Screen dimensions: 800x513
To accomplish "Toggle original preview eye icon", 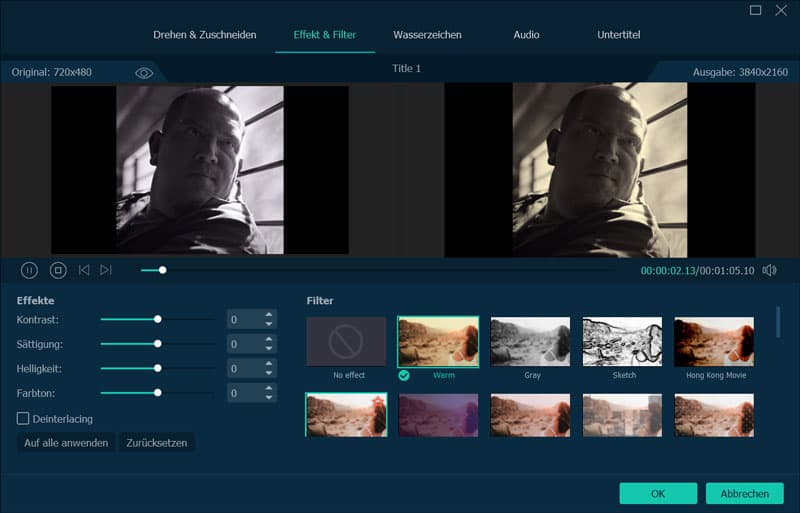I will point(144,73).
